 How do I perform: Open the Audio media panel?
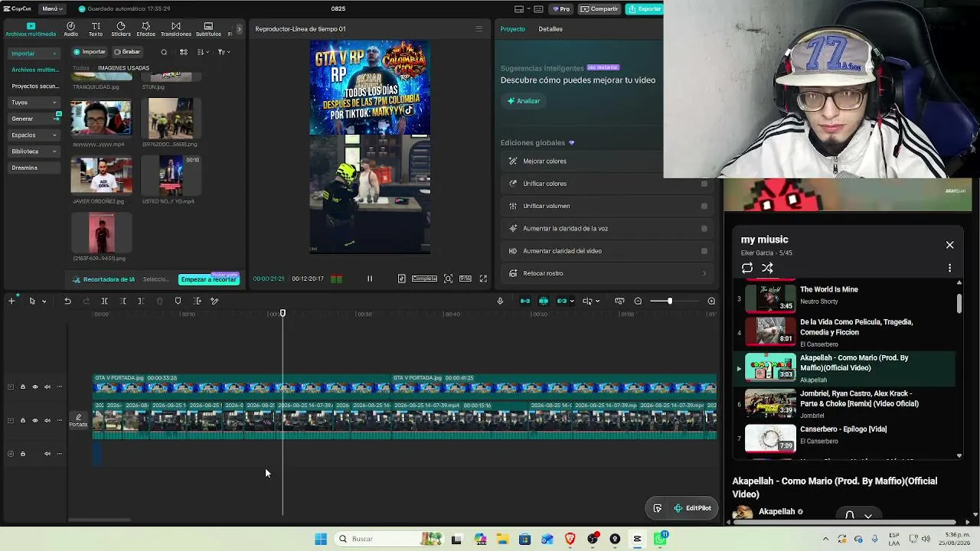click(70, 29)
